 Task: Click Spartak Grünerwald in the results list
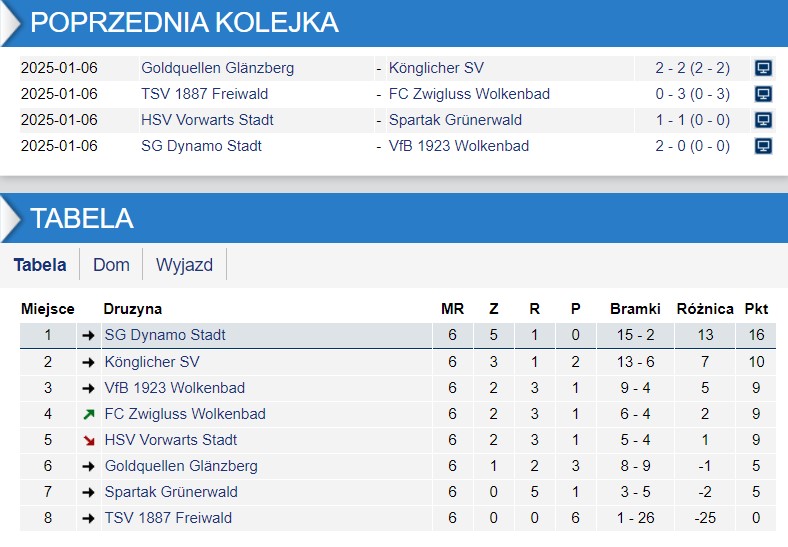point(455,120)
